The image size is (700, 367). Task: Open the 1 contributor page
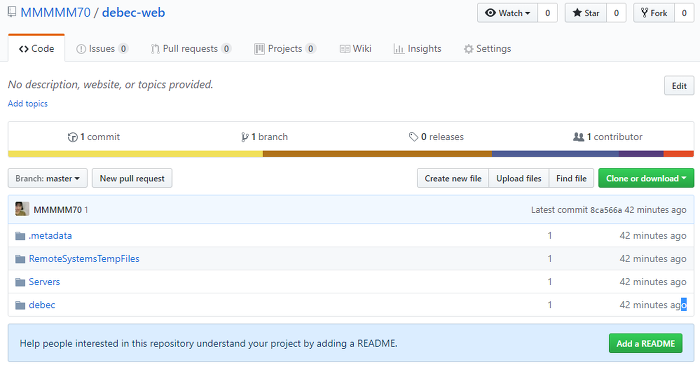(x=608, y=137)
